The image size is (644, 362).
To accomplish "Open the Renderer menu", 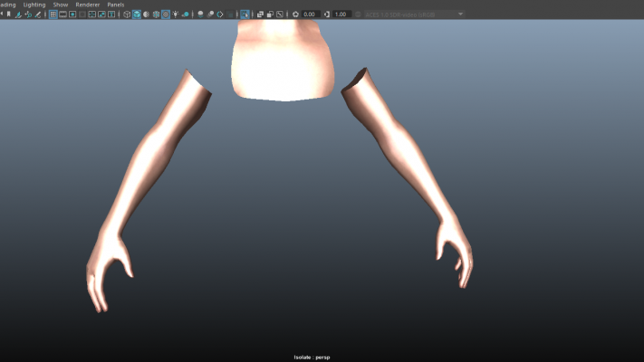I will pyautogui.click(x=88, y=5).
